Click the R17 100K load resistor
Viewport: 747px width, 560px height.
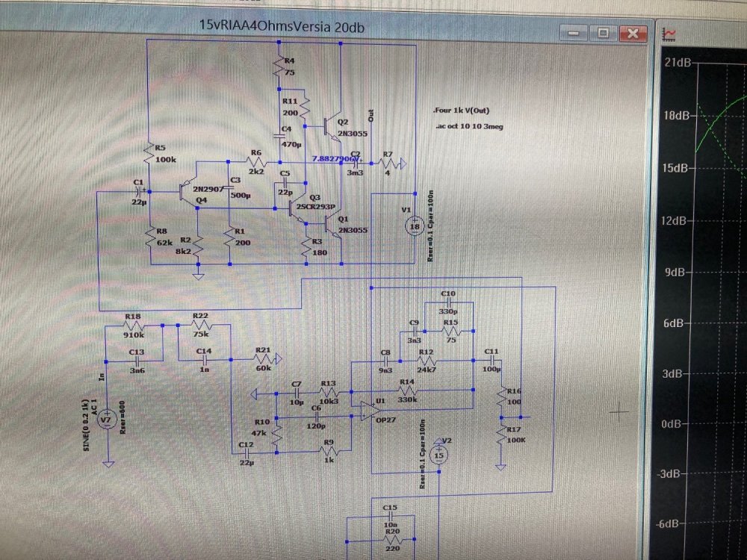[500, 439]
